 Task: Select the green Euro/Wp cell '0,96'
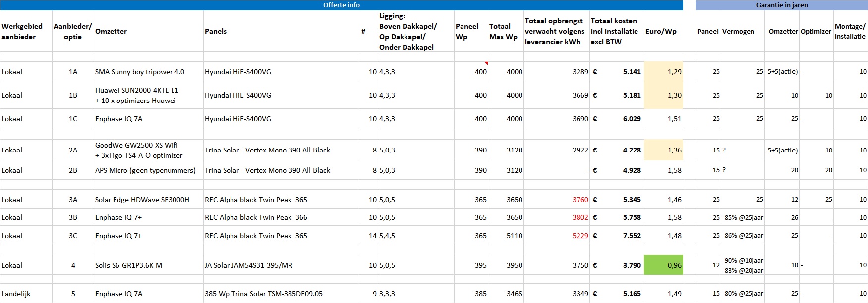pyautogui.click(x=663, y=265)
